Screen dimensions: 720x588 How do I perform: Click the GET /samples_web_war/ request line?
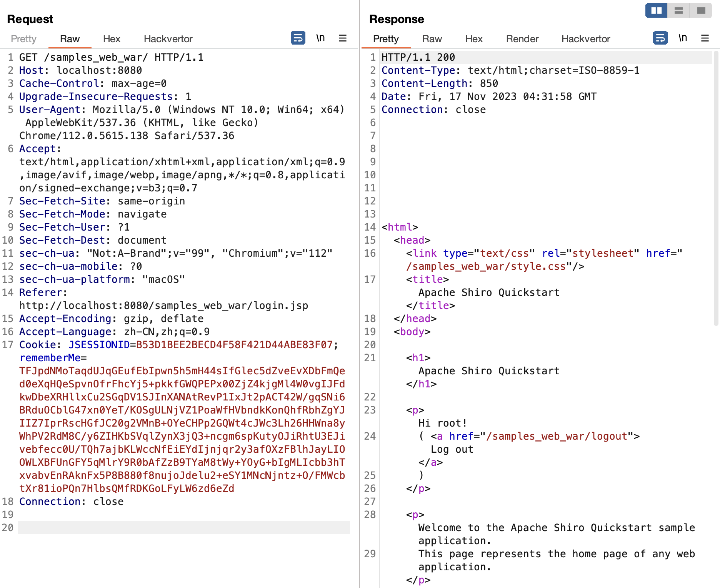(112, 57)
